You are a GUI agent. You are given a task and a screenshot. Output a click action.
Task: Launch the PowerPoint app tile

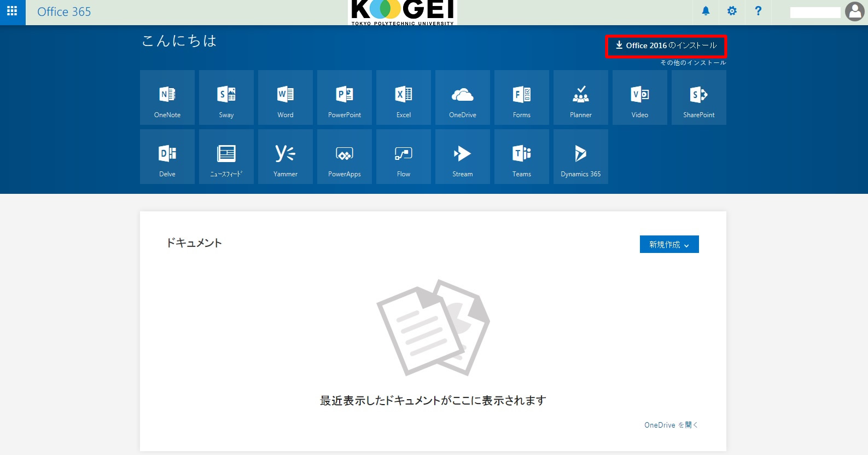345,97
